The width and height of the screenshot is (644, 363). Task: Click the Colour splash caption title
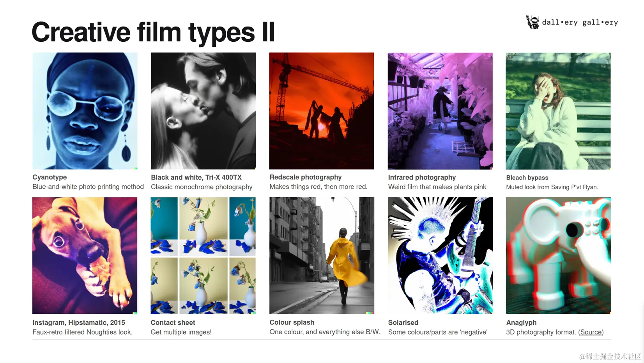[x=292, y=322]
